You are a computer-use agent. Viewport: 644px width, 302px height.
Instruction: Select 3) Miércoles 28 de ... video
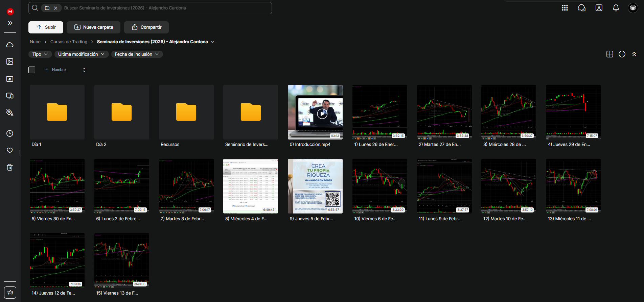[509, 112]
